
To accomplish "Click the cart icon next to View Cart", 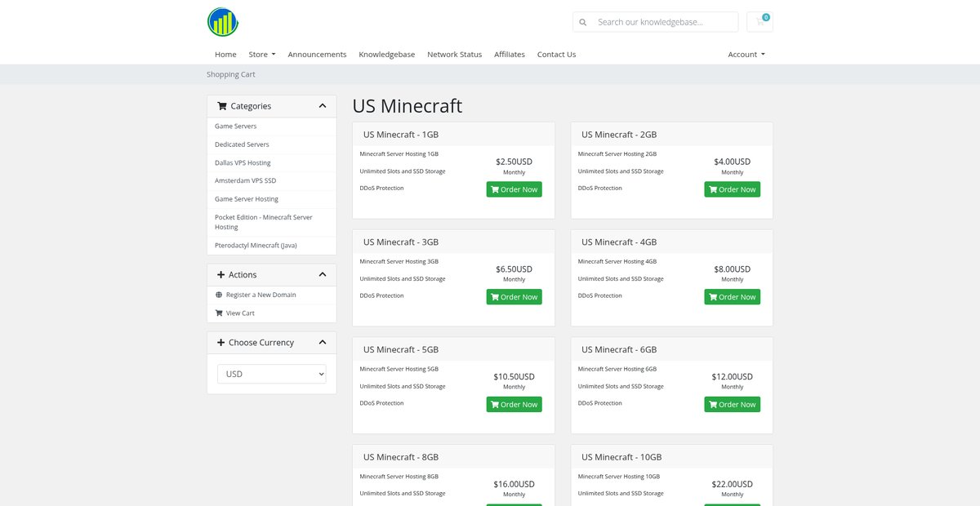I will pos(218,313).
